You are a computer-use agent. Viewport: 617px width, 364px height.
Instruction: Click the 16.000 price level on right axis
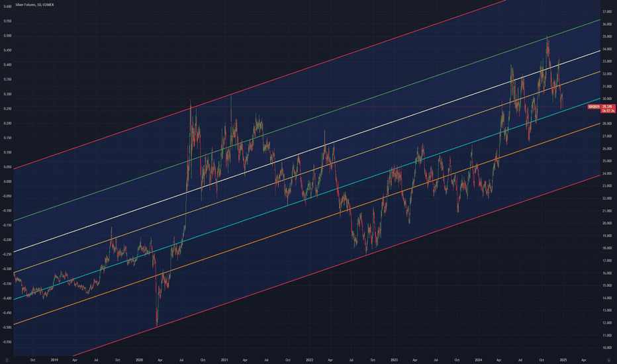(x=607, y=273)
